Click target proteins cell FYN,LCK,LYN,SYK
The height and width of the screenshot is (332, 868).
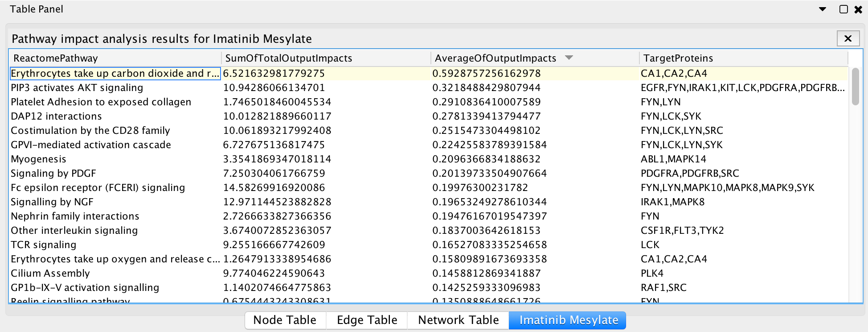[x=682, y=145]
